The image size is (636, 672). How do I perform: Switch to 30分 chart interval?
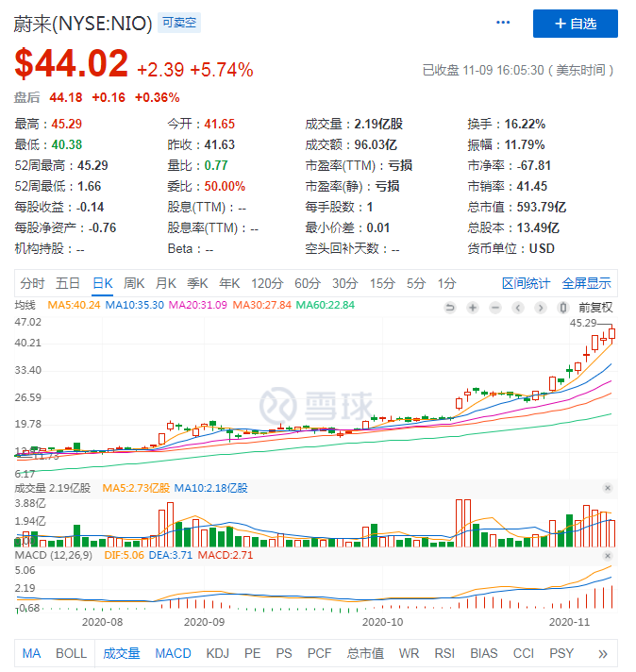click(345, 283)
